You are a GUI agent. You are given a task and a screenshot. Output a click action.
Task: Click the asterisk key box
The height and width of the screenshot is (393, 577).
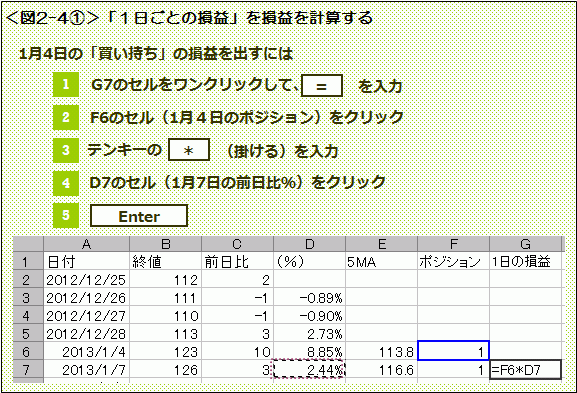click(189, 150)
